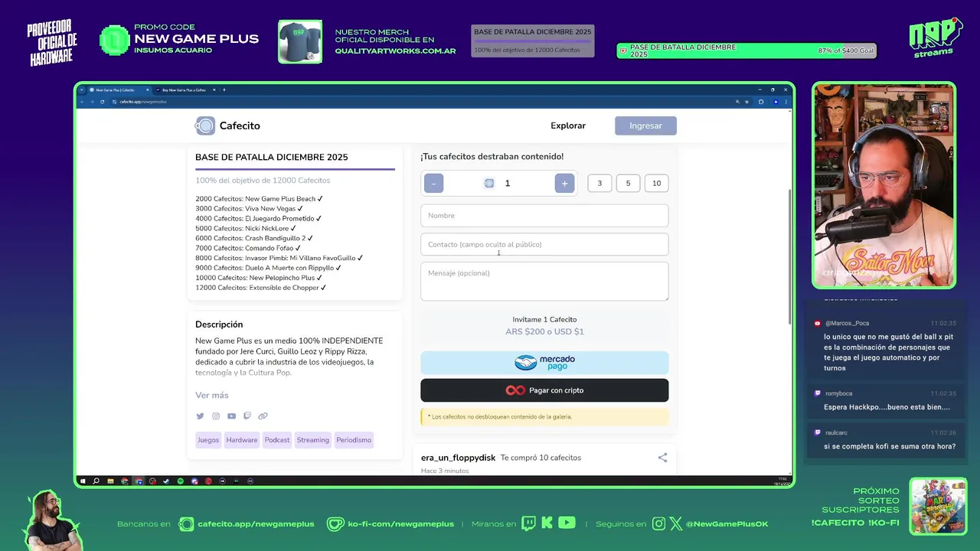Select 5 cafecitos preset
The width and height of the screenshot is (980, 551).
(628, 183)
